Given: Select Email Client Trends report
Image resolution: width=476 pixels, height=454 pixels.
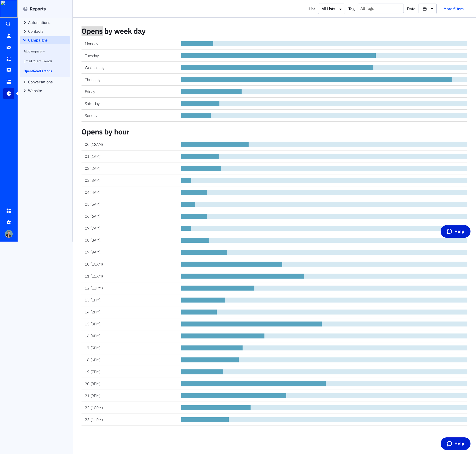Looking at the screenshot, I should click(x=38, y=61).
